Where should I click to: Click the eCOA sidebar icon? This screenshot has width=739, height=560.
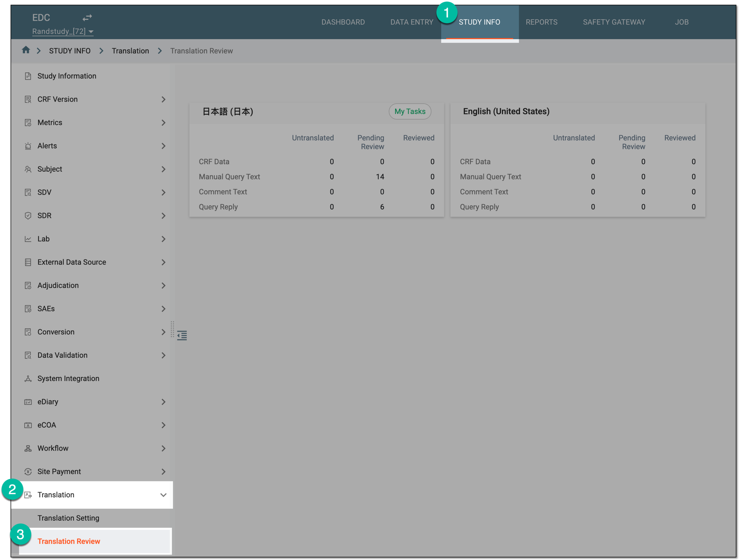28,425
